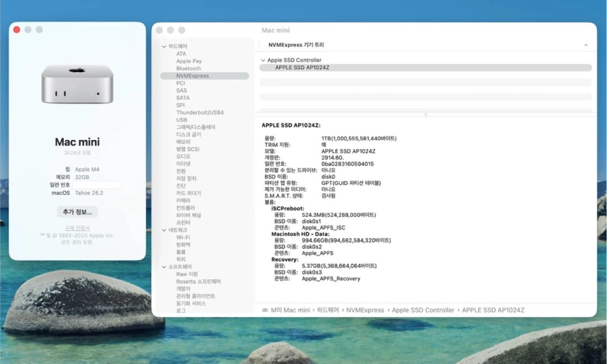Screen dimensions: 607x364
Task: Select SAS in the sidebar
Action: pyautogui.click(x=181, y=90)
